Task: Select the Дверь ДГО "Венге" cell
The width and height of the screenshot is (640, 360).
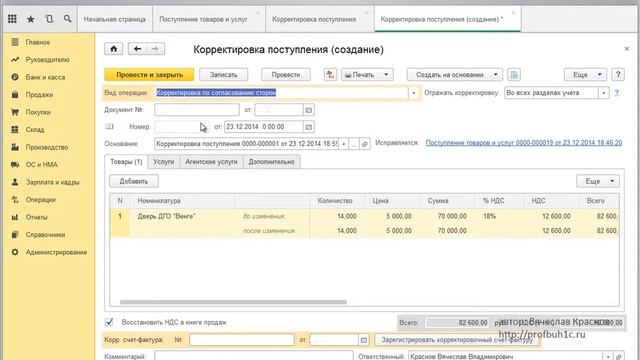Action: pos(182,216)
